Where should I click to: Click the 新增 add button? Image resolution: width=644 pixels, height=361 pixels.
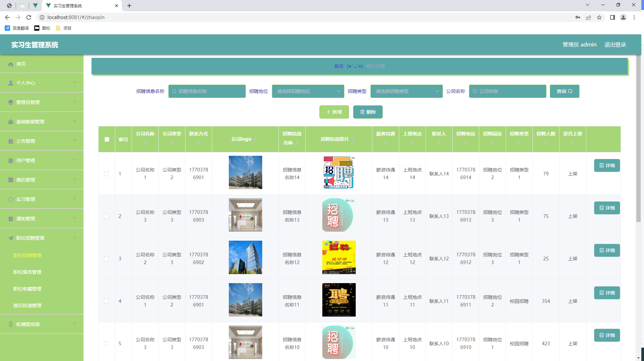pos(334,112)
